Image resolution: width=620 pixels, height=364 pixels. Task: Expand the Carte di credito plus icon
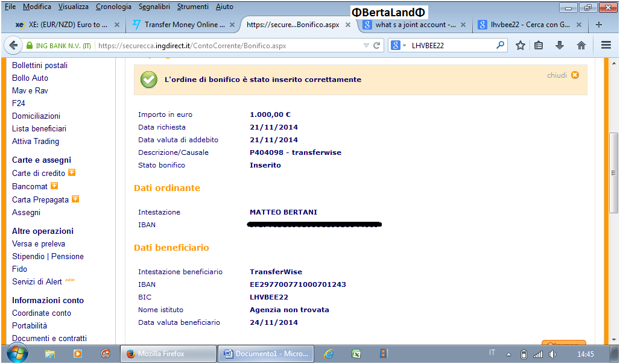[x=72, y=172]
